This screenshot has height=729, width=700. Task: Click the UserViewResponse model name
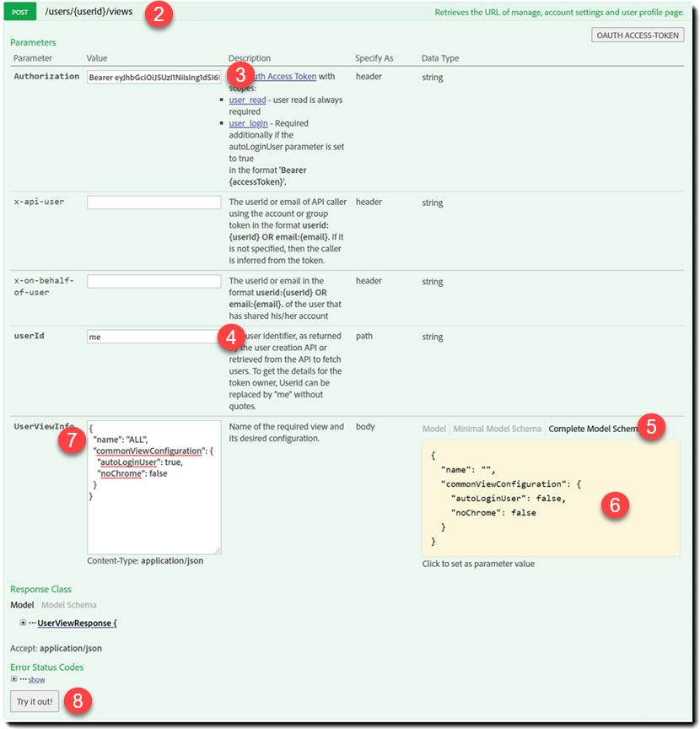[x=77, y=623]
